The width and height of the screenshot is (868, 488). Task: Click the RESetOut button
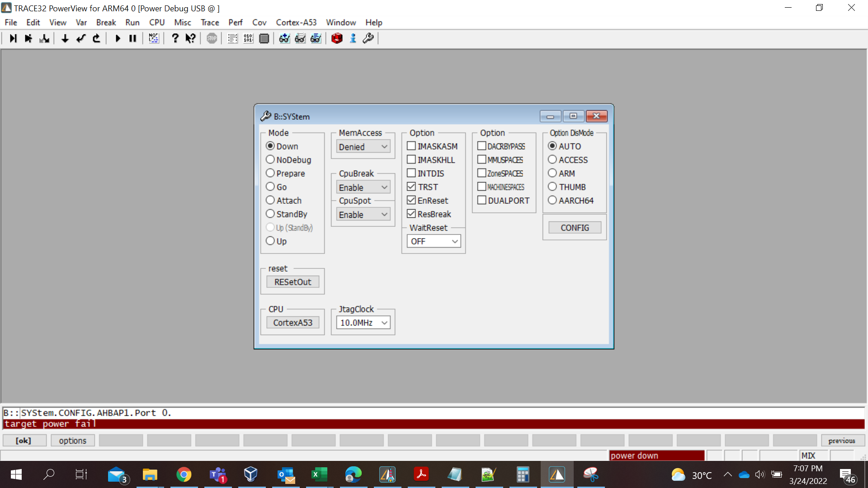coord(292,282)
